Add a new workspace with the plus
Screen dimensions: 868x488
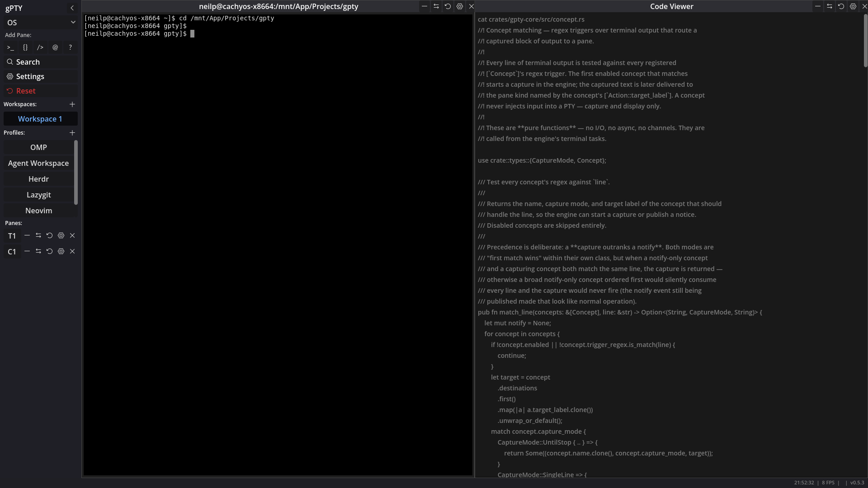(72, 104)
